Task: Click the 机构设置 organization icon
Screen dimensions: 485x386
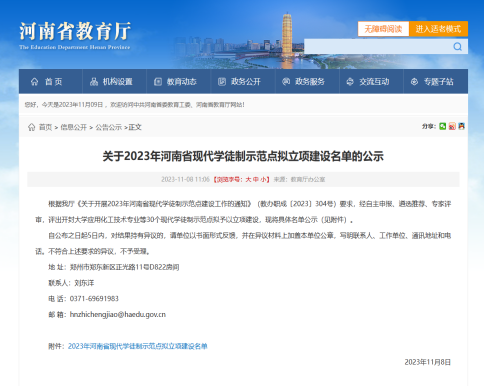Action: pos(94,82)
